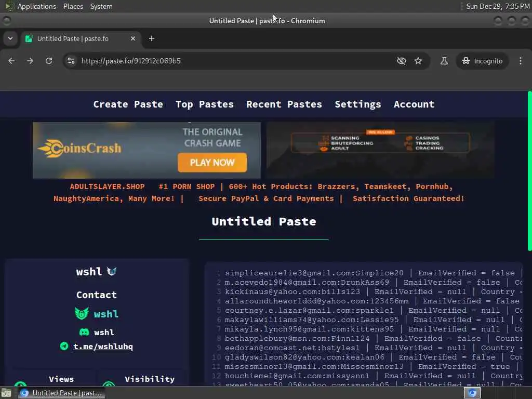Click the Telegram icon beside t.me/wshluhq
The width and height of the screenshot is (532, 399).
(x=64, y=346)
